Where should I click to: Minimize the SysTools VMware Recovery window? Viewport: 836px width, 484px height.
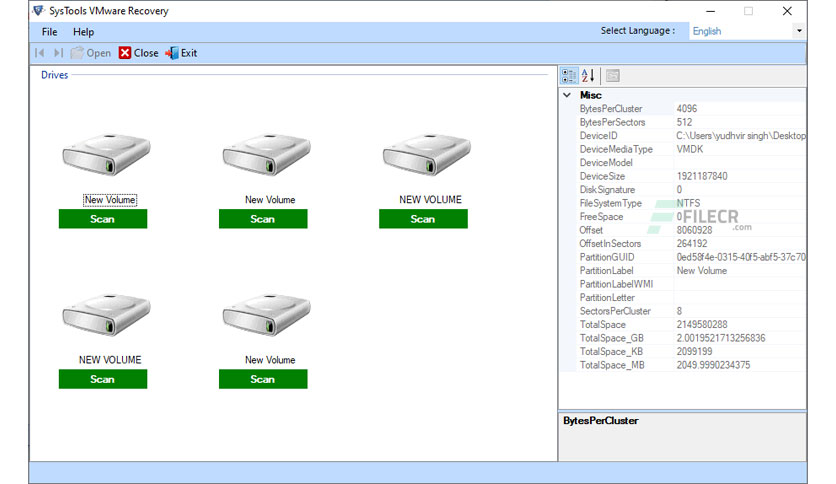(x=710, y=11)
